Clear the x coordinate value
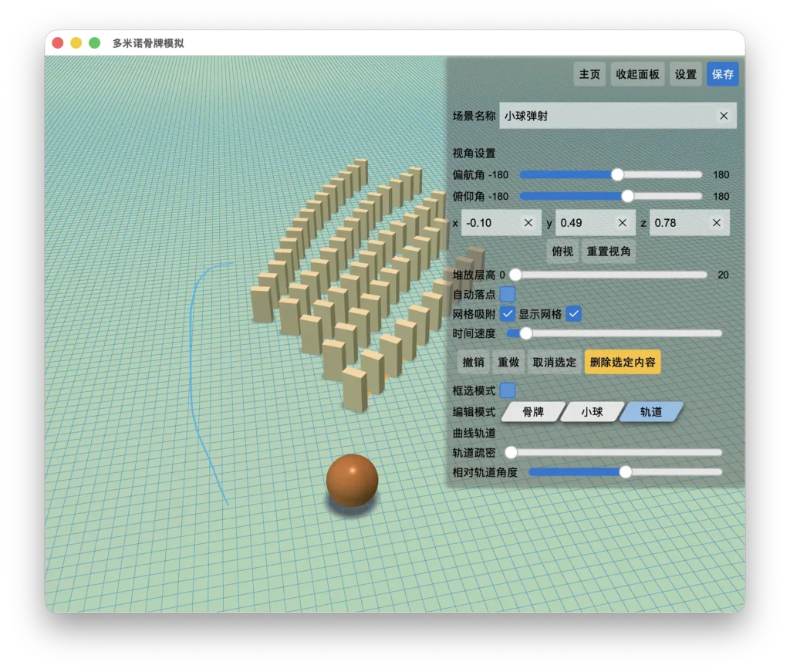Image resolution: width=790 pixels, height=672 pixels. 528,223
